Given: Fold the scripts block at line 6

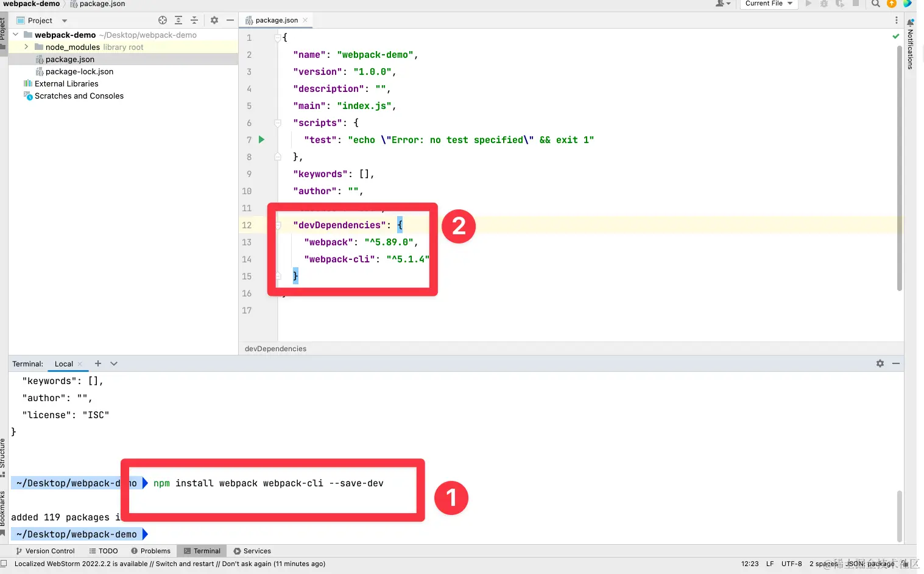Looking at the screenshot, I should (x=278, y=122).
